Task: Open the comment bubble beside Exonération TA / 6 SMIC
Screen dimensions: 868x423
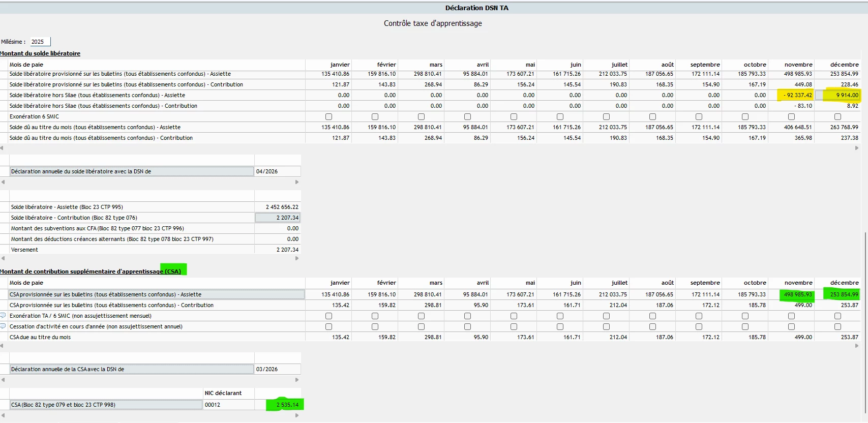Action: coord(3,316)
